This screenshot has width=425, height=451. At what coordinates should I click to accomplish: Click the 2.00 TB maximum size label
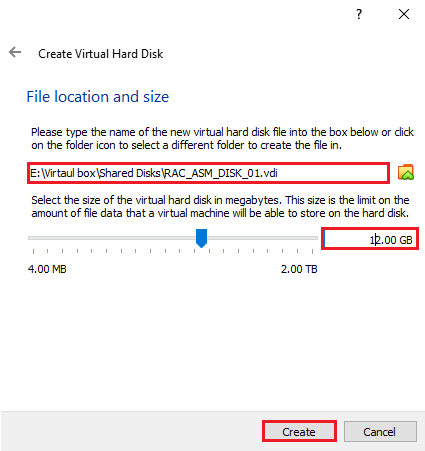[299, 269]
